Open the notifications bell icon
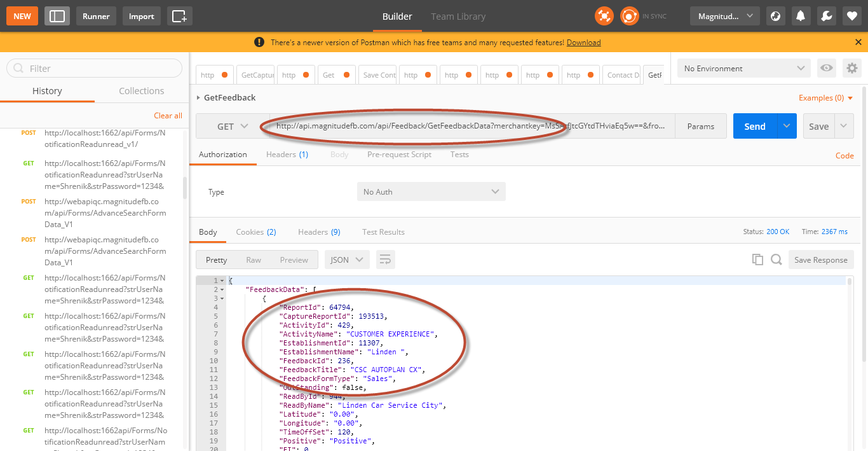The image size is (868, 451). [x=801, y=16]
